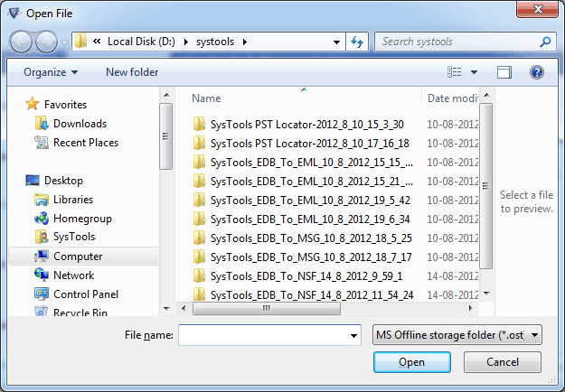This screenshot has height=392, width=565.
Task: Click the Date modified column header
Action: tap(453, 98)
